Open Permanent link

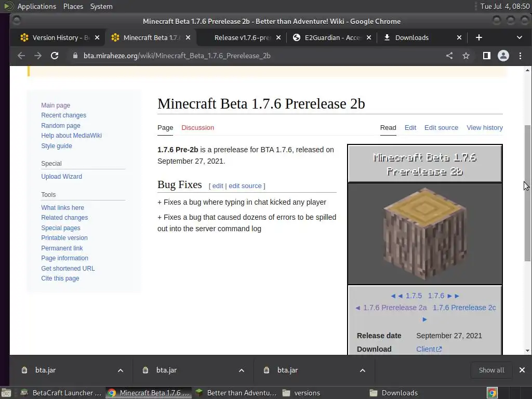pos(62,248)
